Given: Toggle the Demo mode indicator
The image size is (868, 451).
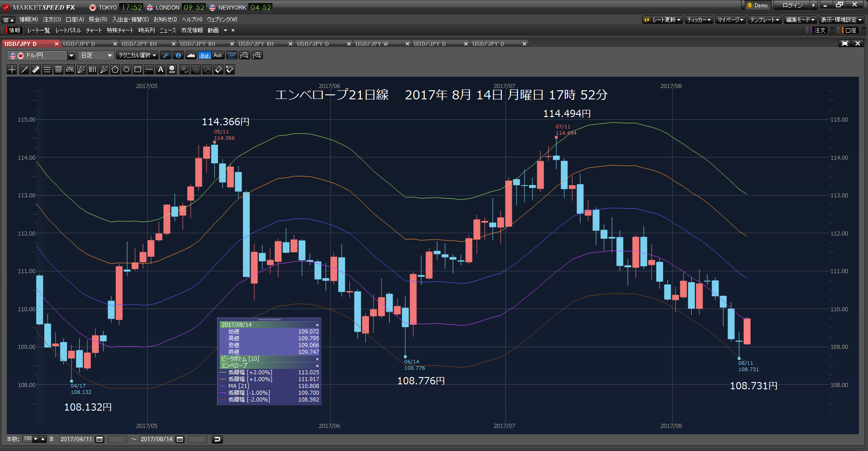Looking at the screenshot, I should pyautogui.click(x=757, y=5).
